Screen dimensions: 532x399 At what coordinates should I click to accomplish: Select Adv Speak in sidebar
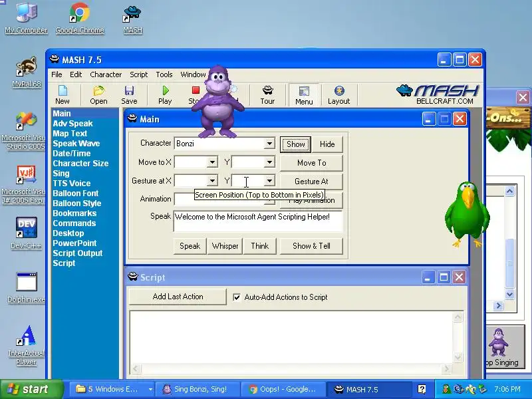click(x=72, y=124)
